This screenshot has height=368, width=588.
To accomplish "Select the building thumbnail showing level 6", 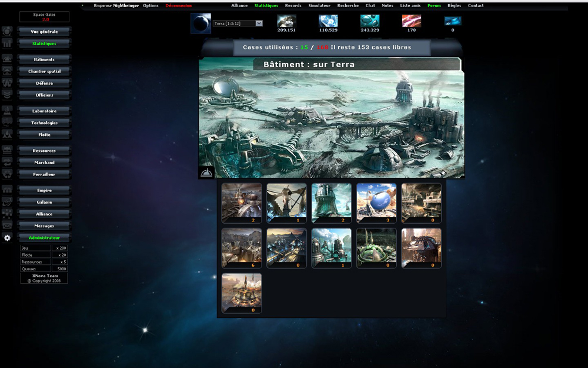I will coord(242,248).
